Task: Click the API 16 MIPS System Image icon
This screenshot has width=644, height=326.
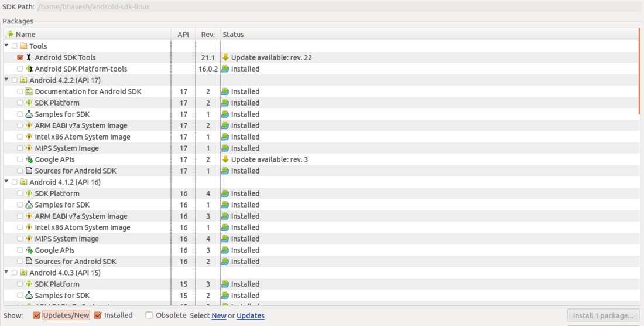Action: point(29,239)
